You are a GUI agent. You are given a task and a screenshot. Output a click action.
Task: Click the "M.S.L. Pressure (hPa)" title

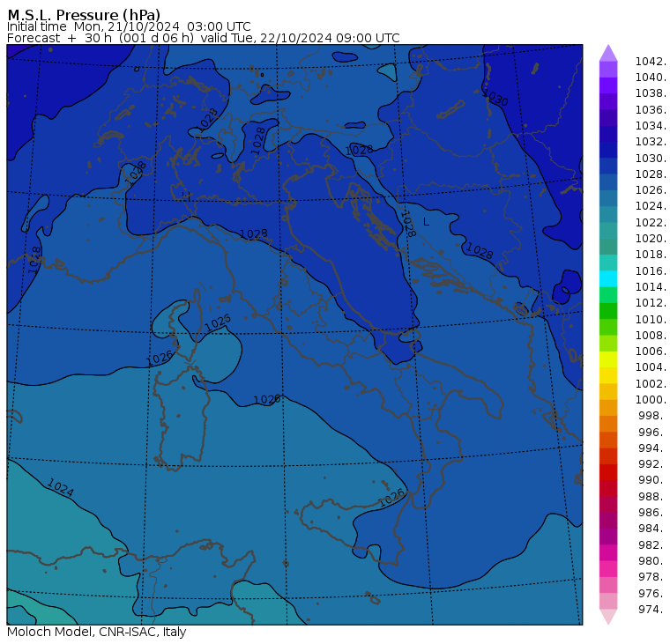coord(84,15)
